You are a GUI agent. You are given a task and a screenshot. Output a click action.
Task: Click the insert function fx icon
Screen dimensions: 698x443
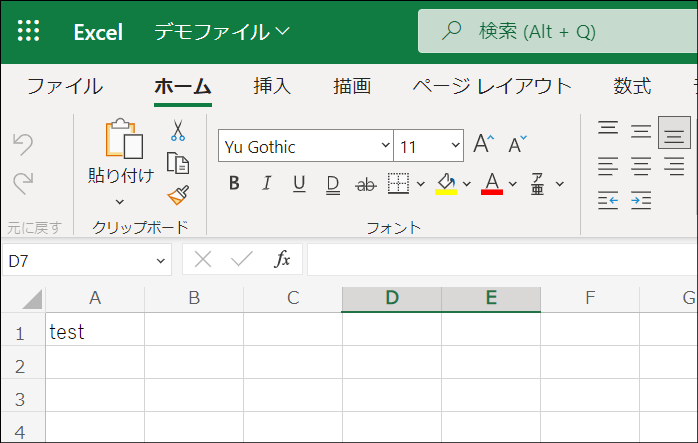coord(282,260)
